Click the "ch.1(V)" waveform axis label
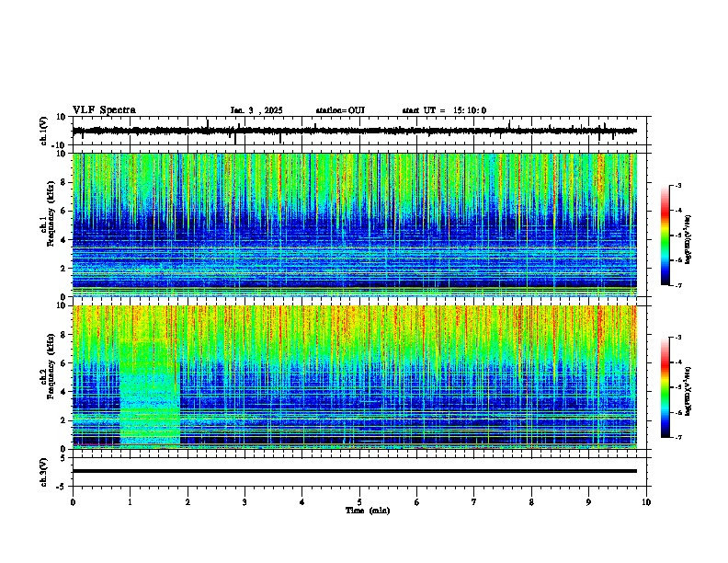 pyautogui.click(x=44, y=131)
